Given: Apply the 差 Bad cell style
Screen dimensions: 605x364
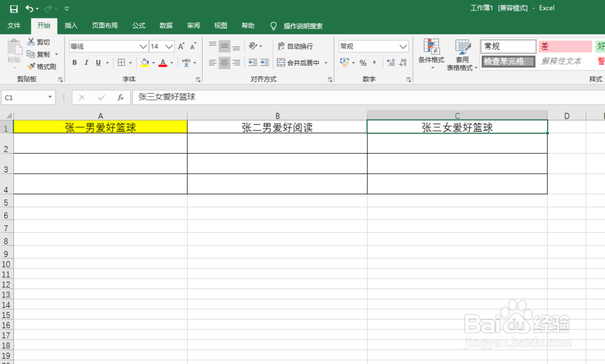Looking at the screenshot, I should point(565,47).
